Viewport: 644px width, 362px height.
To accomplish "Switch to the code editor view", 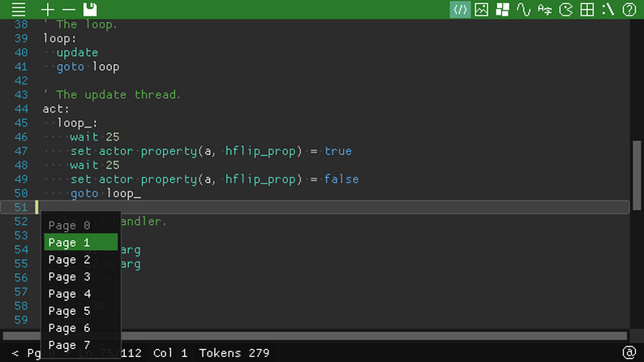I will 460,10.
